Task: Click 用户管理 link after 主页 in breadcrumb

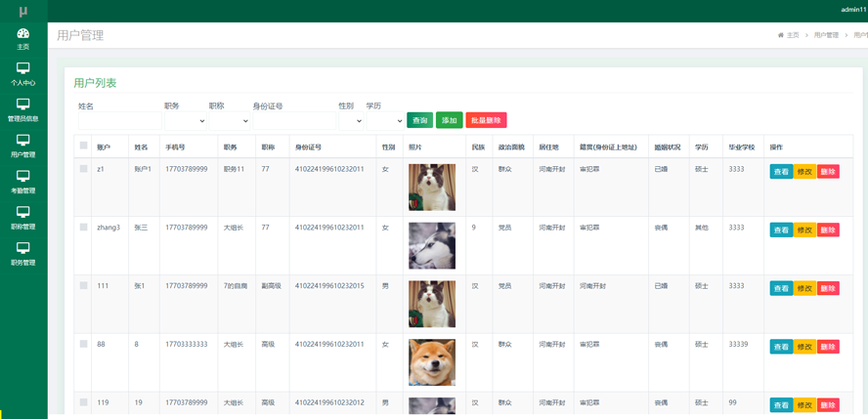Action: [826, 35]
